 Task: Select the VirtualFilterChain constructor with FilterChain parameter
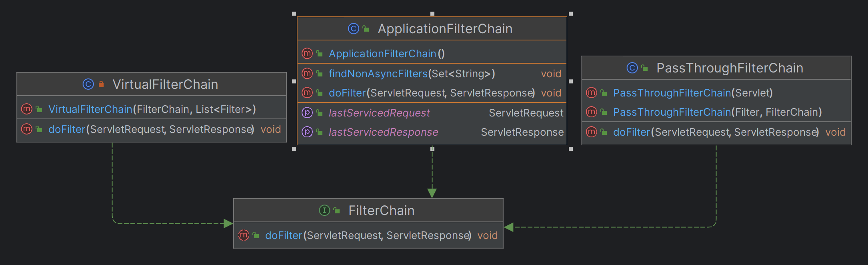tap(152, 109)
